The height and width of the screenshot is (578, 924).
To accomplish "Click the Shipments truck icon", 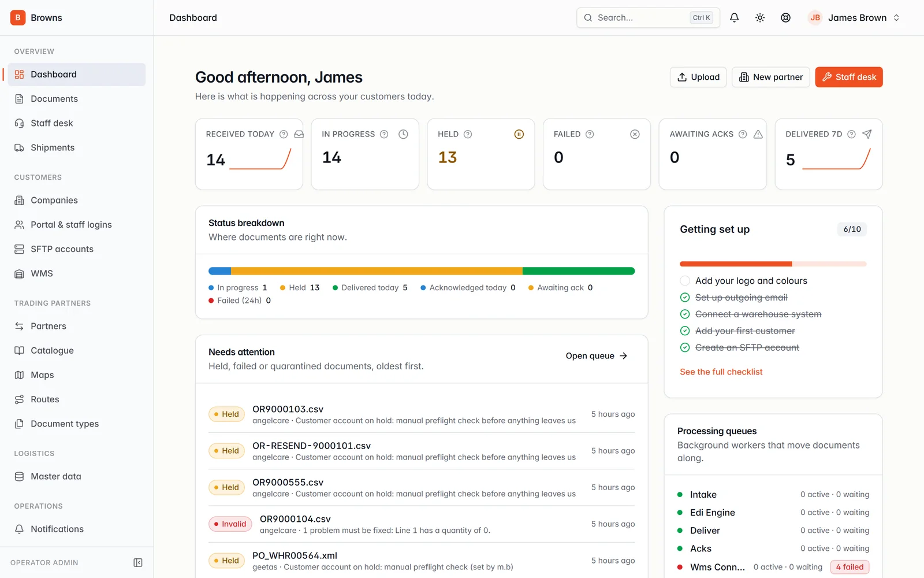I will click(x=19, y=147).
